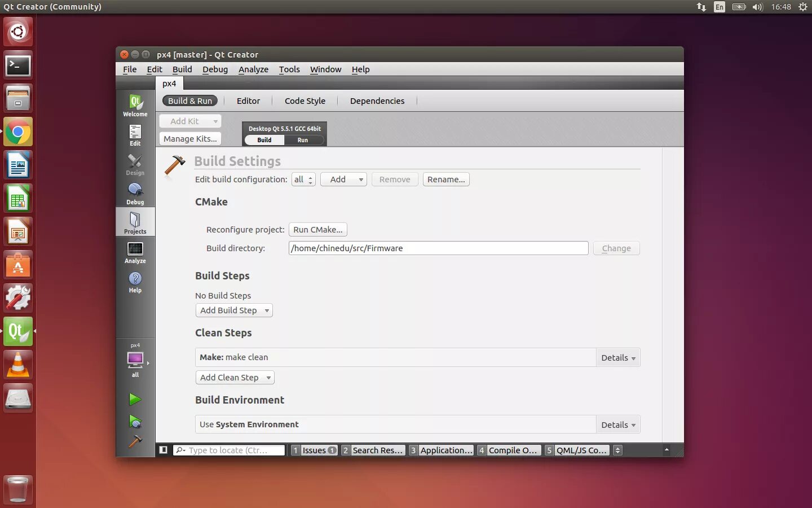
Task: Switch to Code Style tab
Action: tap(305, 101)
